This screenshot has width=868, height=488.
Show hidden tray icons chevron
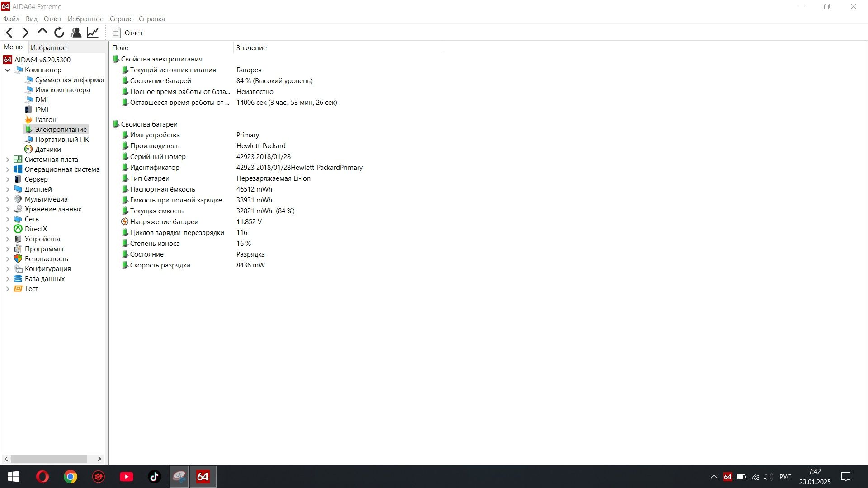(714, 477)
